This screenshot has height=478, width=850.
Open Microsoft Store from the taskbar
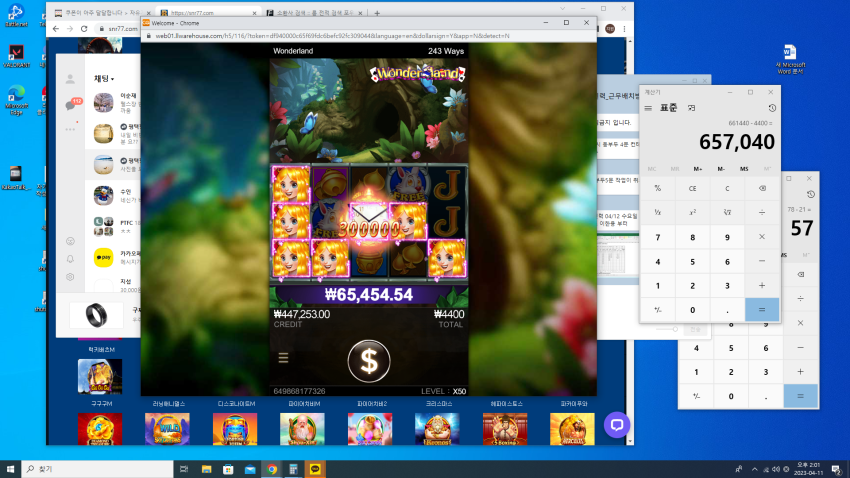point(228,469)
